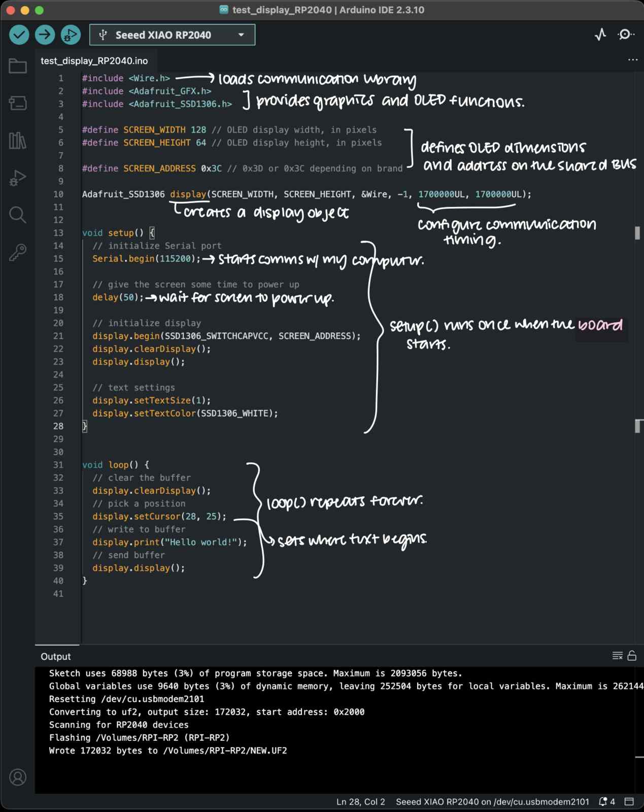The image size is (644, 812).
Task: Open the Sketchbook folder panel
Action: coord(18,66)
